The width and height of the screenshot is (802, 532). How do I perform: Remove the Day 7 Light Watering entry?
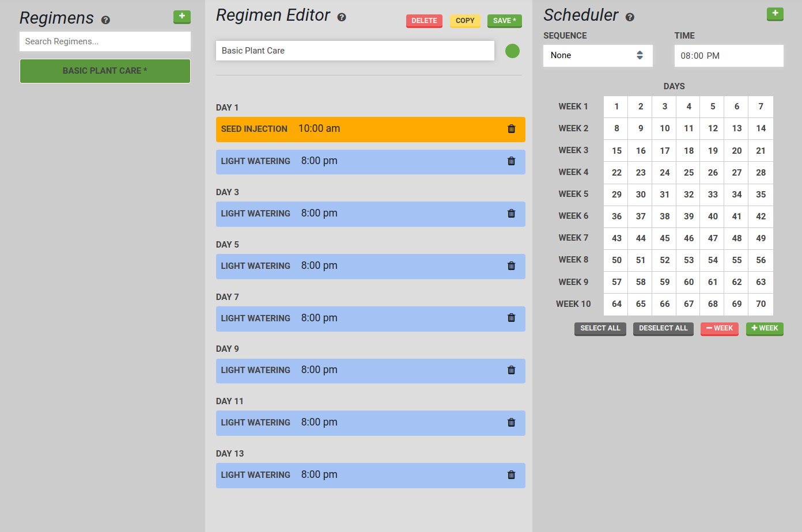[x=511, y=318]
